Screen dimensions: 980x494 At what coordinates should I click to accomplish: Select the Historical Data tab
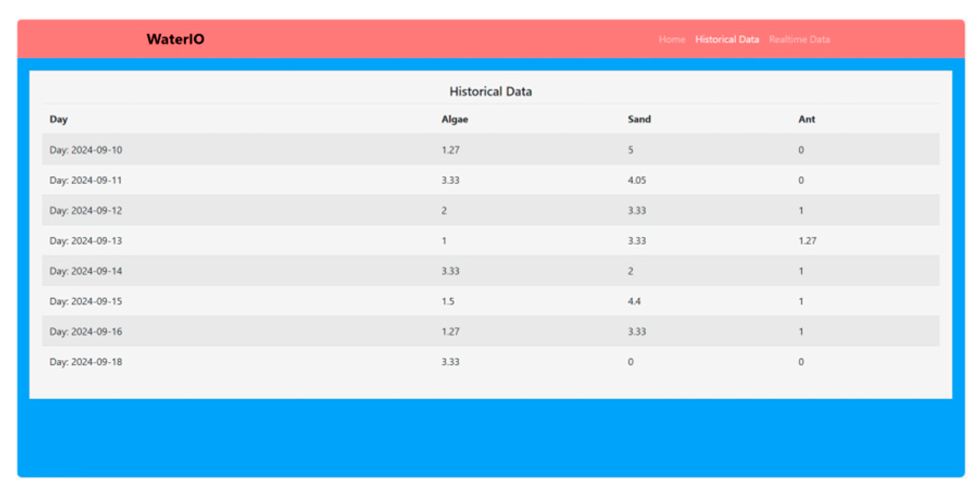click(726, 40)
